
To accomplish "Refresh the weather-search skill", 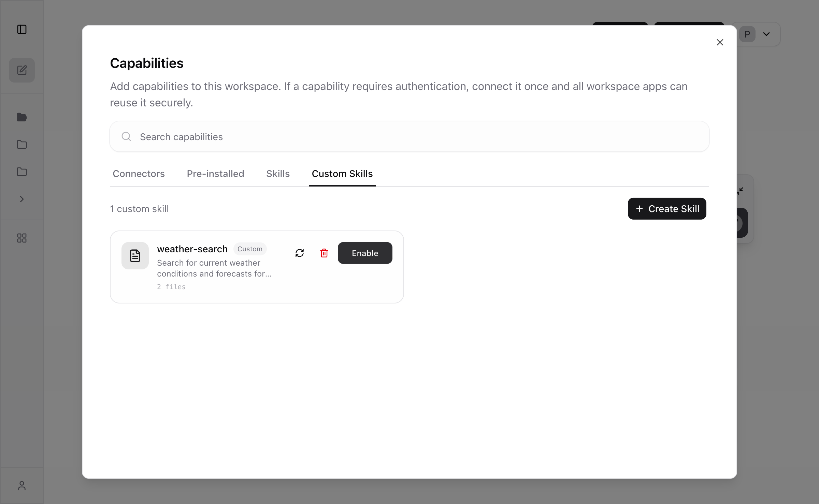I will coord(300,253).
